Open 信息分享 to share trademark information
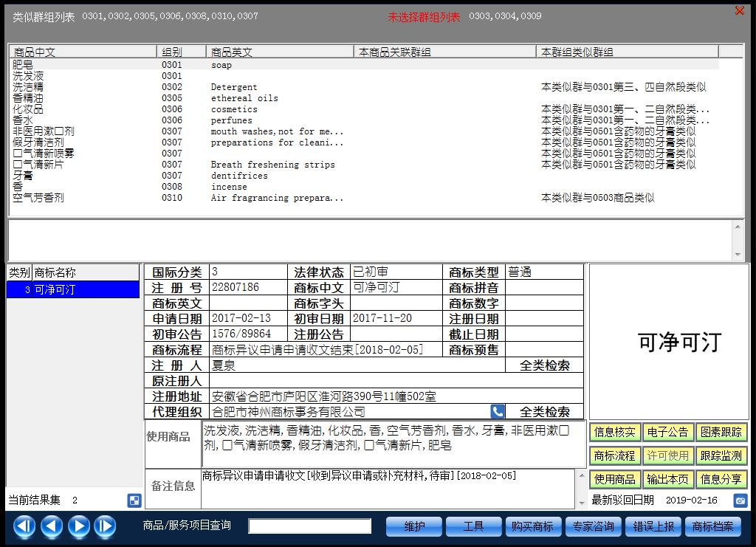The width and height of the screenshot is (756, 547). point(722,479)
